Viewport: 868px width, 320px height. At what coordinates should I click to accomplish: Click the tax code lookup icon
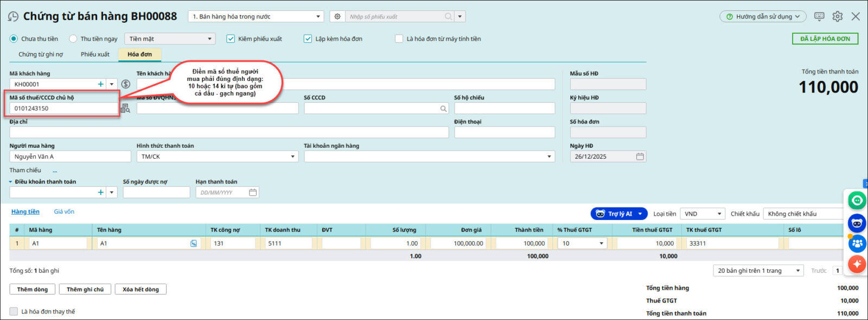tap(125, 108)
